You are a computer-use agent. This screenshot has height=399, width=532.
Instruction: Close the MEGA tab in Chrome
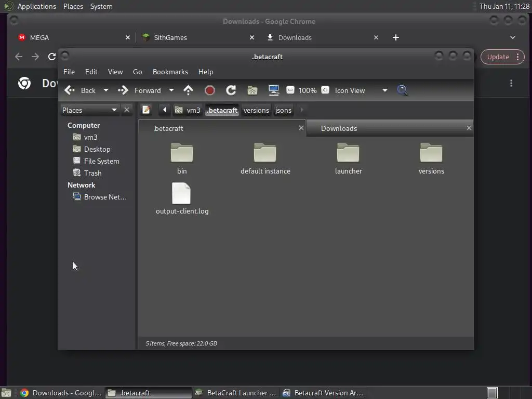[x=128, y=37]
